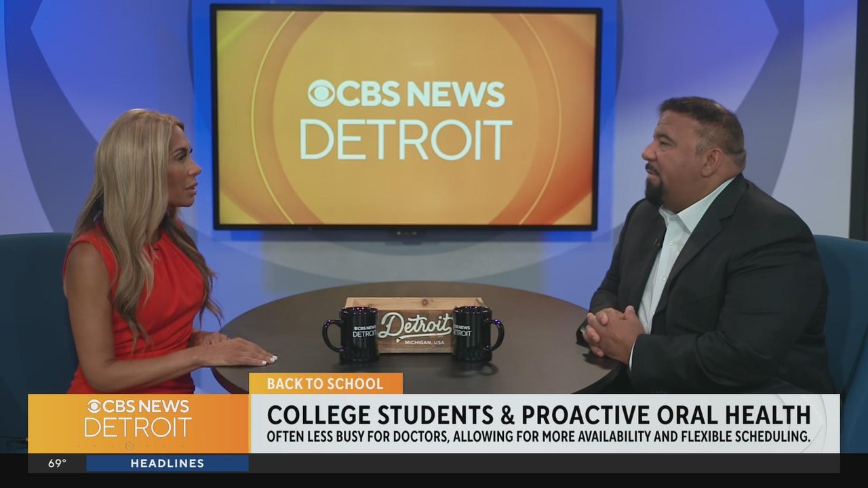Click the CBS News Detroit lower-third logo
This screenshot has width=868, height=488.
pos(138,423)
